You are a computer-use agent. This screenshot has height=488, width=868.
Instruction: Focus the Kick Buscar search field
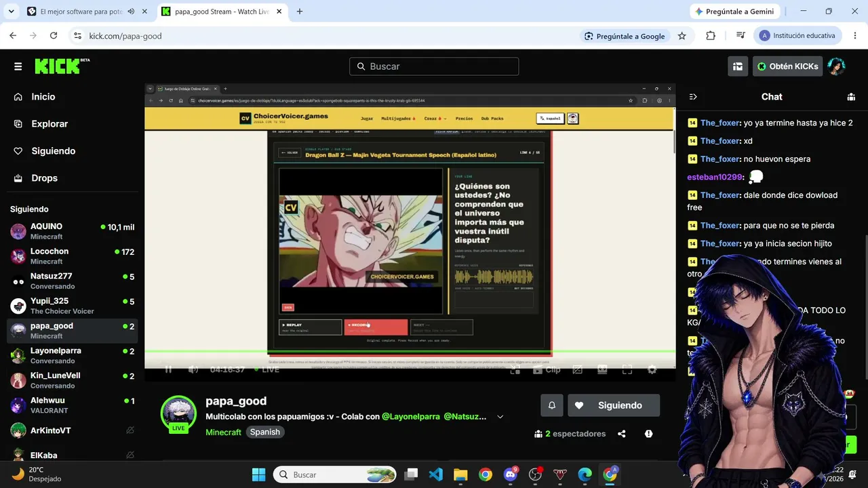pyautogui.click(x=434, y=66)
